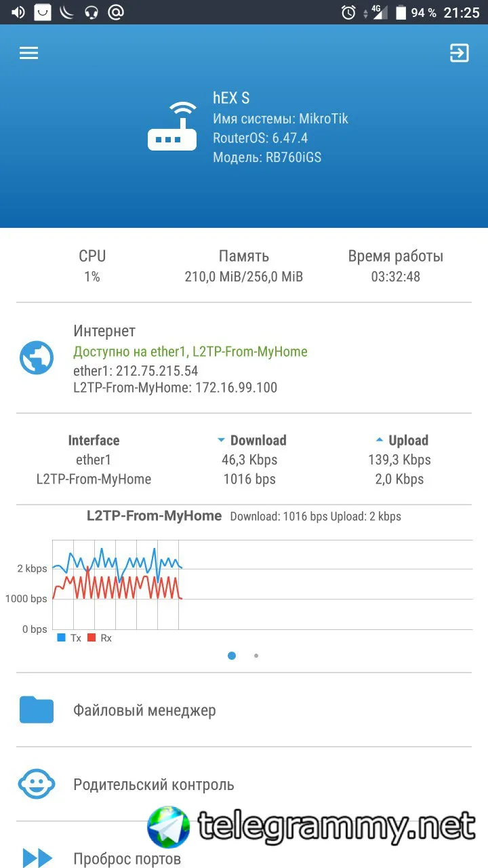
Task: Open the hamburger navigation menu
Action: [28, 53]
